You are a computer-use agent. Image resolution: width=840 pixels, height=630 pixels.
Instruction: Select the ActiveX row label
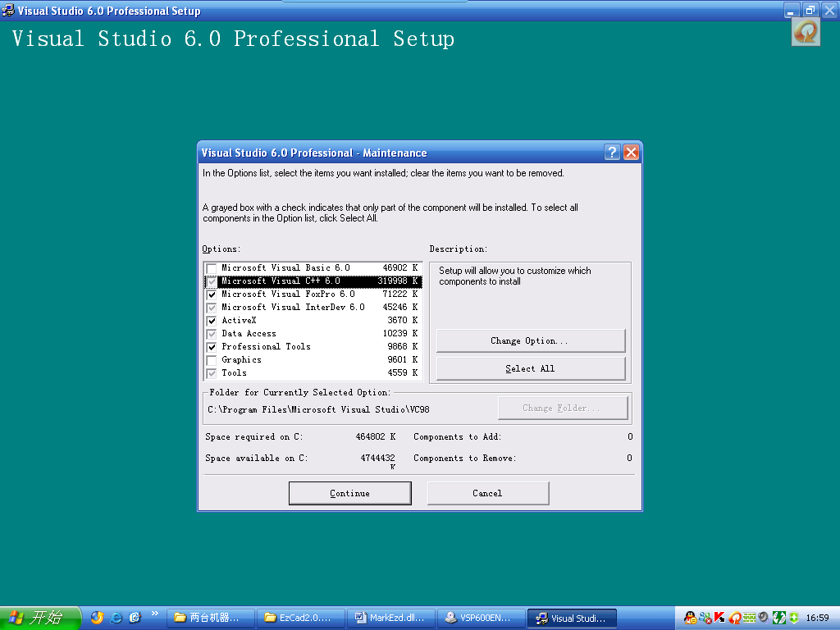point(239,321)
